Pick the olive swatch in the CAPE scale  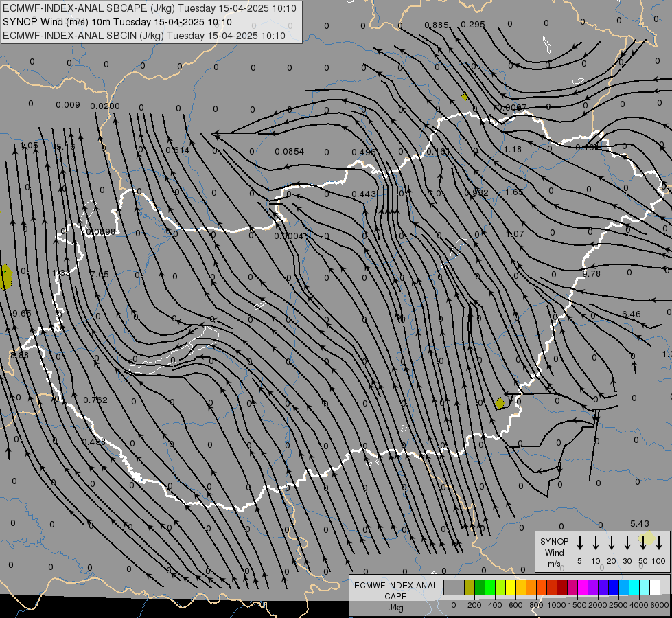(x=470, y=587)
